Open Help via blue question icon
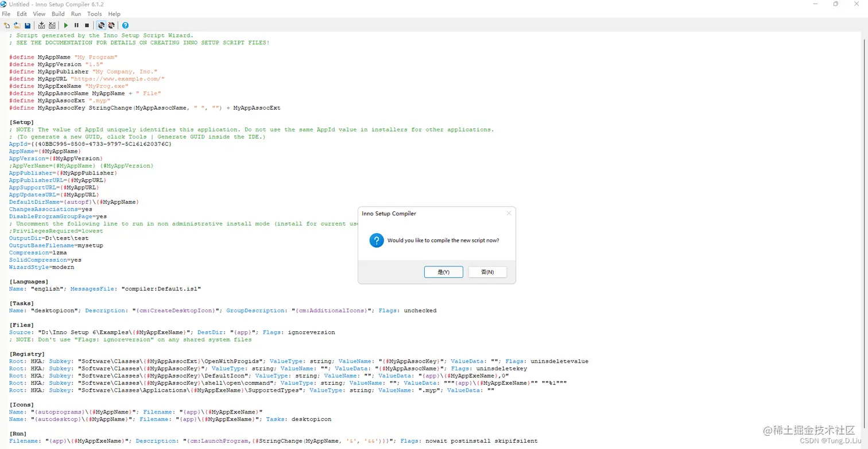868x449 pixels. pos(125,25)
